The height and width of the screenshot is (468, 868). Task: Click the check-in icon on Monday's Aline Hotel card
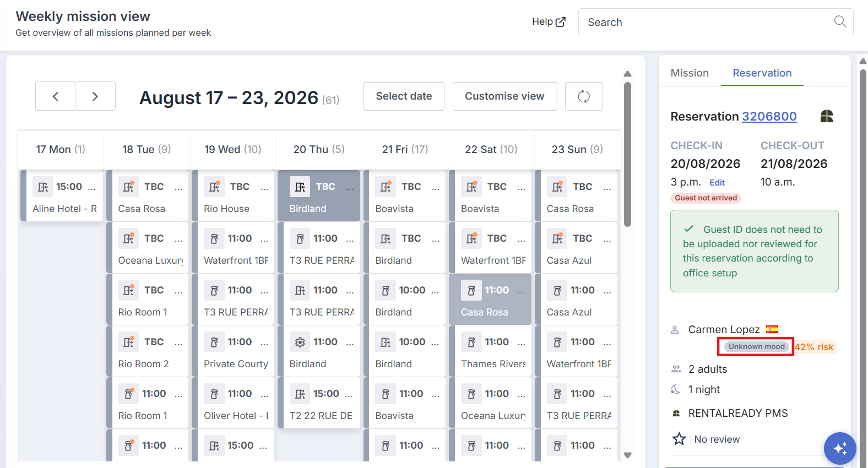point(43,187)
